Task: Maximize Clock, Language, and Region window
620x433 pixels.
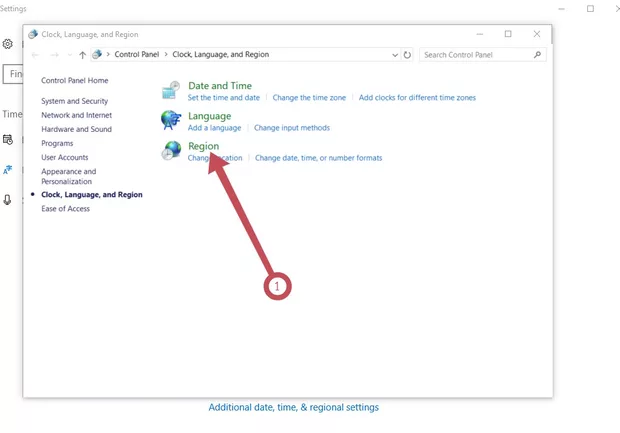Action: coord(508,34)
